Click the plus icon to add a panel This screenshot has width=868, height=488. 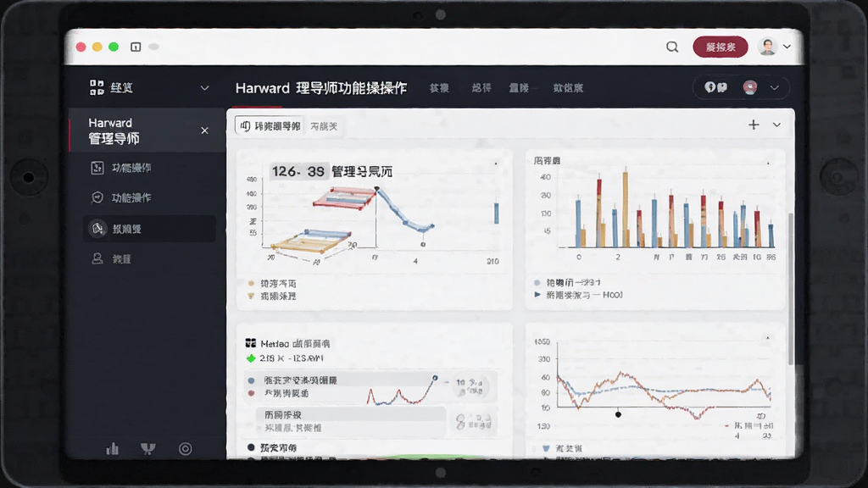pos(754,125)
